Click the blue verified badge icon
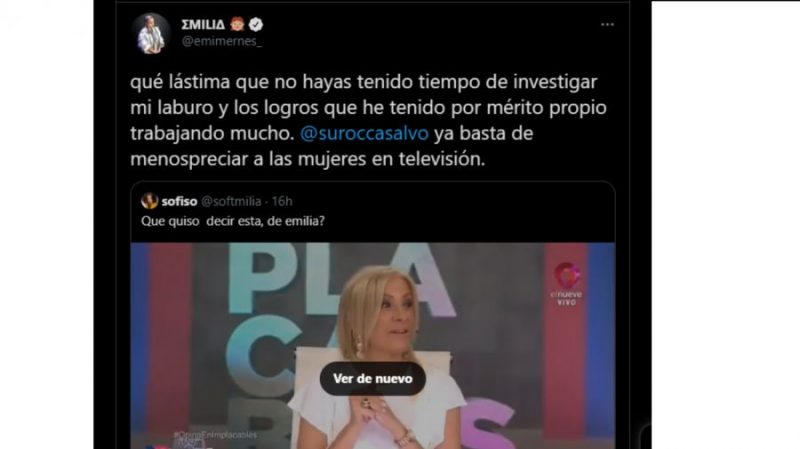Viewport: 800px width, 449px height. (256, 24)
